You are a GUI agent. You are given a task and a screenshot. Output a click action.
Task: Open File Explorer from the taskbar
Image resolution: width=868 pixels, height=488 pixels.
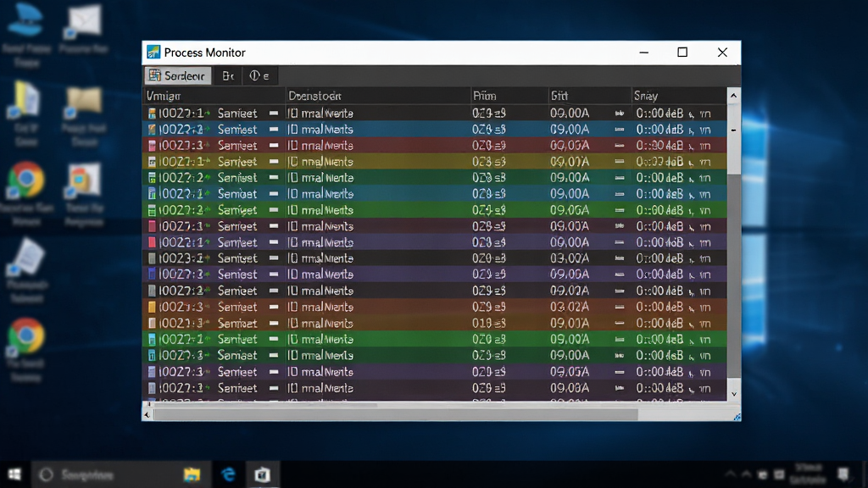pyautogui.click(x=192, y=474)
